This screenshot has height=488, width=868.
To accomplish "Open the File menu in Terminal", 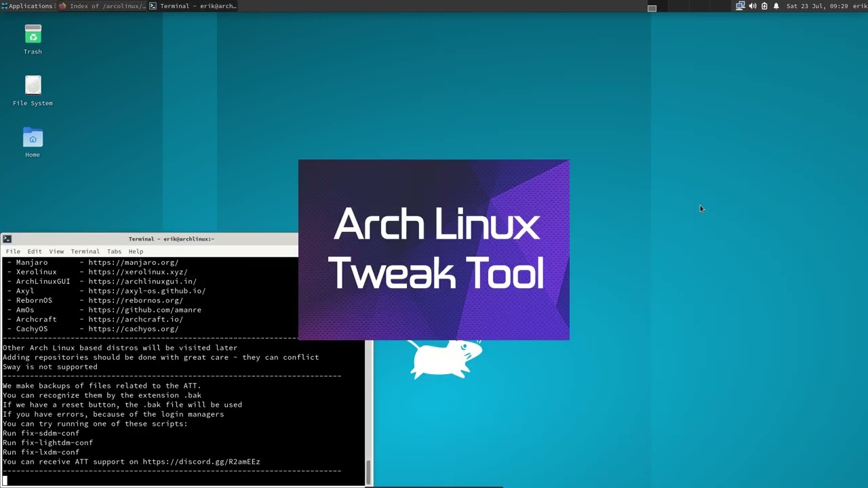I will [13, 251].
